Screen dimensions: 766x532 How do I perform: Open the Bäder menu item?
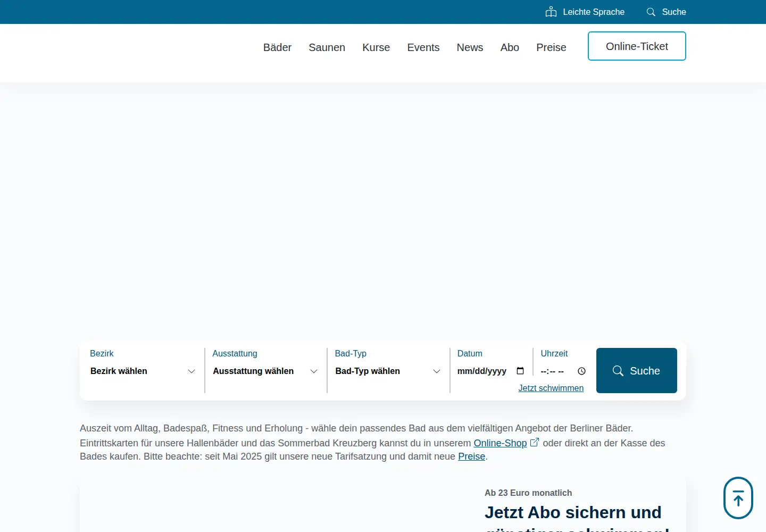pyautogui.click(x=277, y=47)
